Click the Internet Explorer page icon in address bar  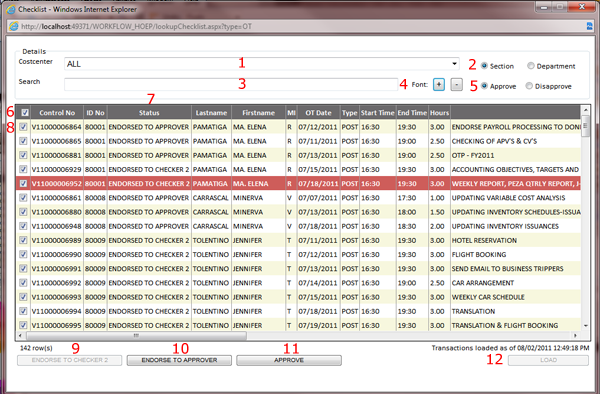pyautogui.click(x=13, y=26)
